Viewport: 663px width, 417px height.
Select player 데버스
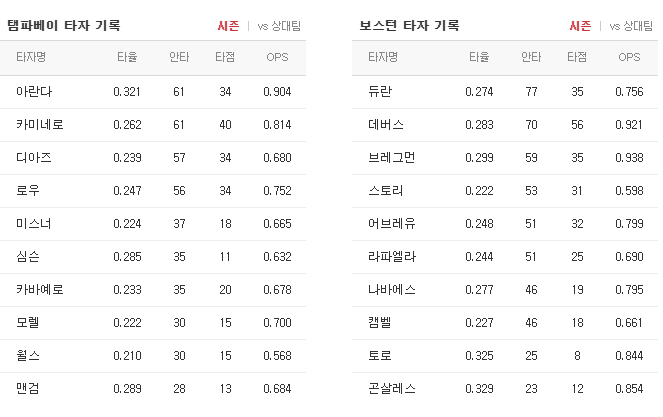[x=386, y=125]
